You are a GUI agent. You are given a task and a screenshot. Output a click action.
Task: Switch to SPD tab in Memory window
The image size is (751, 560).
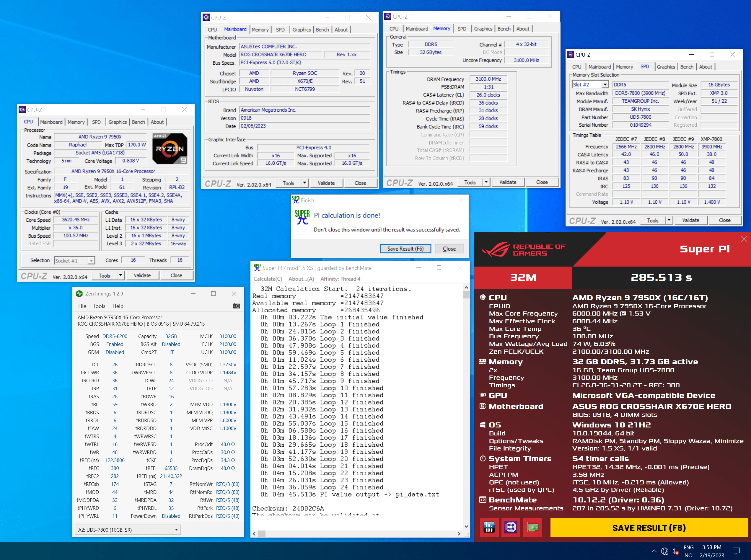click(462, 29)
